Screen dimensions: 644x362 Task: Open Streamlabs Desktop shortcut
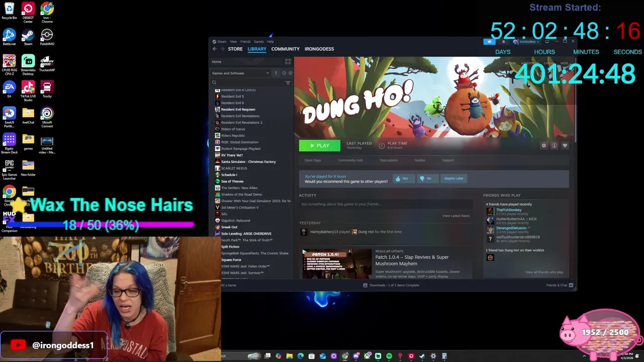click(x=28, y=65)
